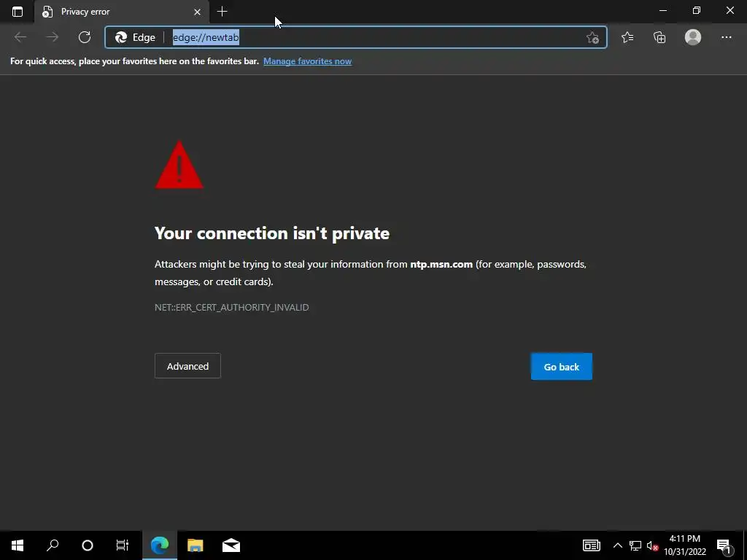Screen dimensions: 747x560
Task: Open Settings and more ellipsis menu
Action: tap(726, 37)
